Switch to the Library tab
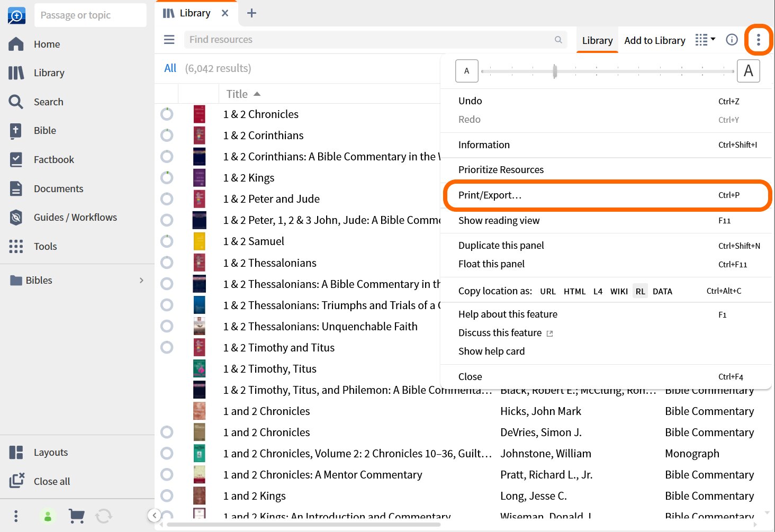The width and height of the screenshot is (775, 532). point(597,40)
